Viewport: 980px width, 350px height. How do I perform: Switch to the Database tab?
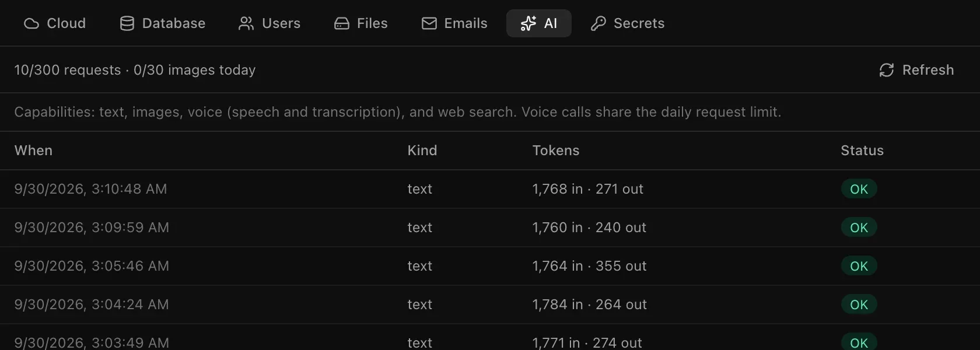coord(163,23)
